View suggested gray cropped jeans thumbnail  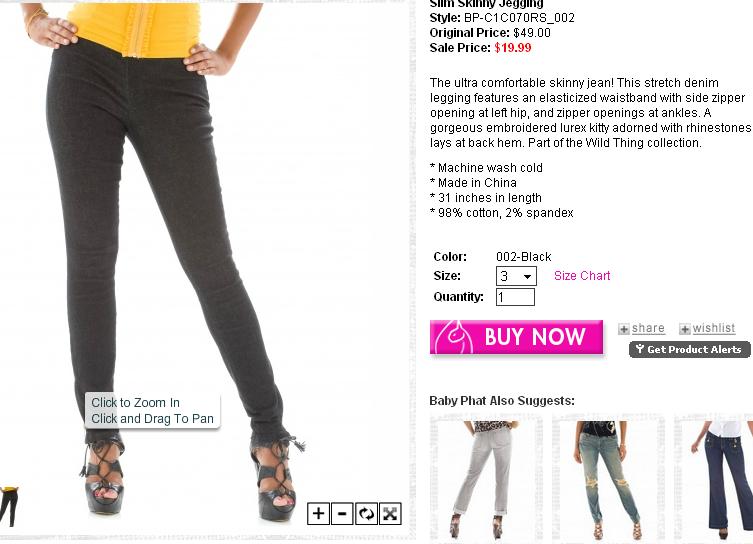pos(486,479)
